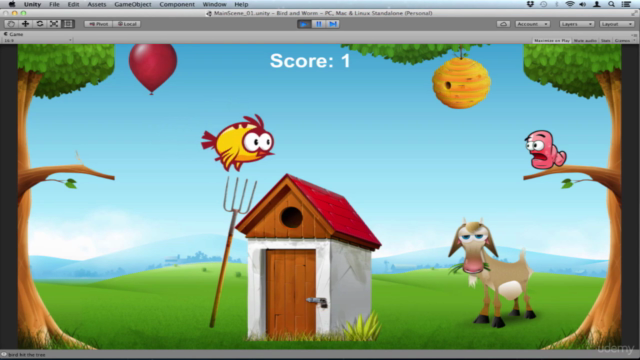
Task: Open the Account dropdown
Action: pos(532,24)
